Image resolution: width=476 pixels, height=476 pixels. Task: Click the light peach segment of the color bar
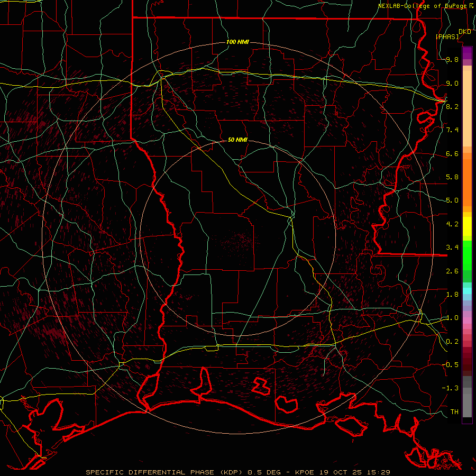(x=467, y=108)
